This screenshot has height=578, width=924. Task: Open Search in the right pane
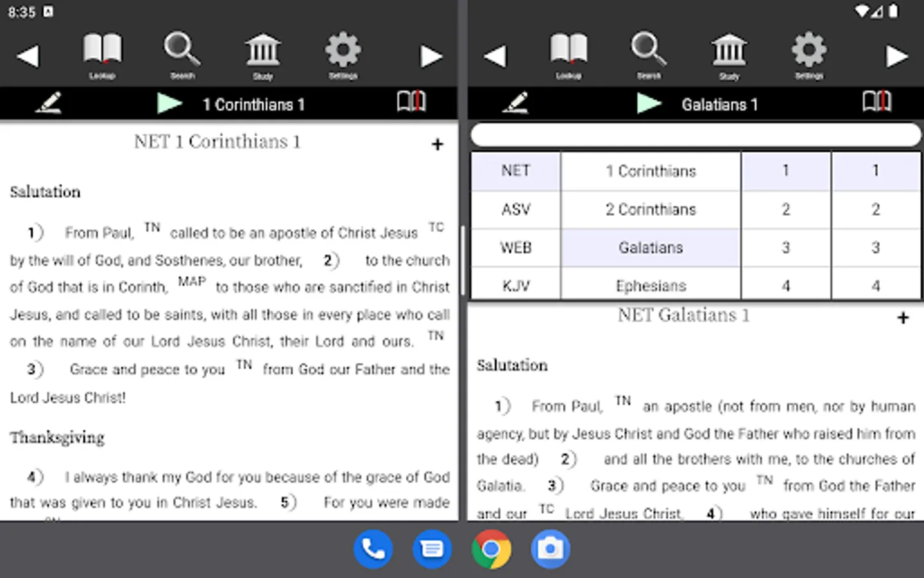pyautogui.click(x=649, y=56)
